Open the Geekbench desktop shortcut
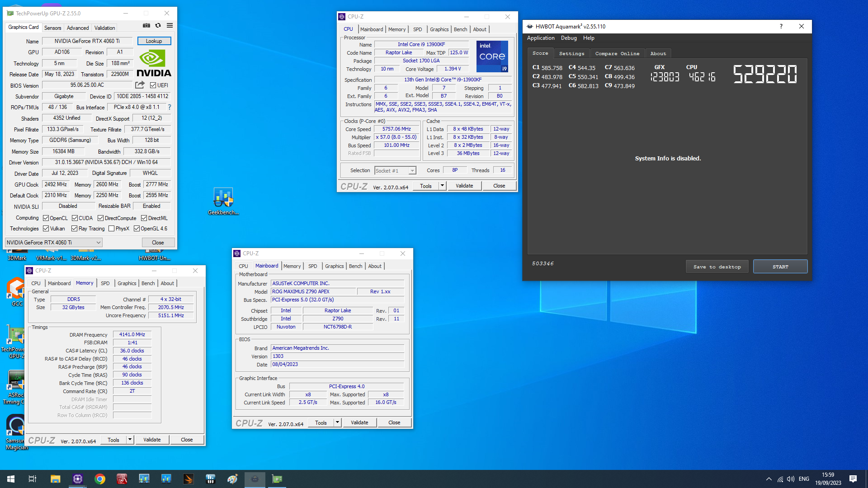868x488 pixels. tap(223, 202)
